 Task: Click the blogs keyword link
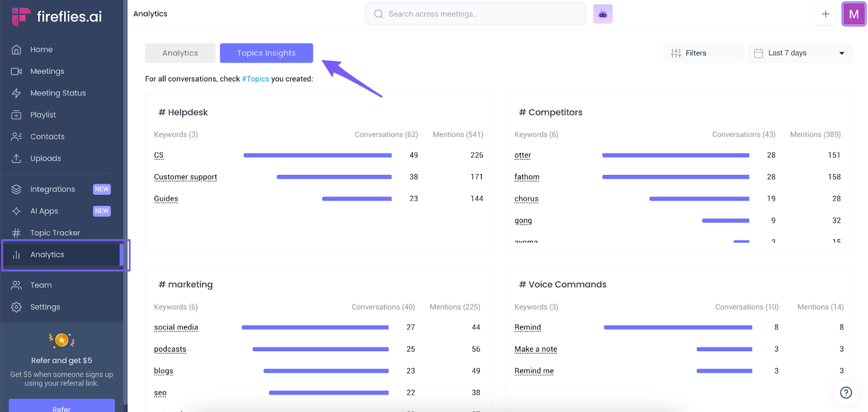pos(164,371)
